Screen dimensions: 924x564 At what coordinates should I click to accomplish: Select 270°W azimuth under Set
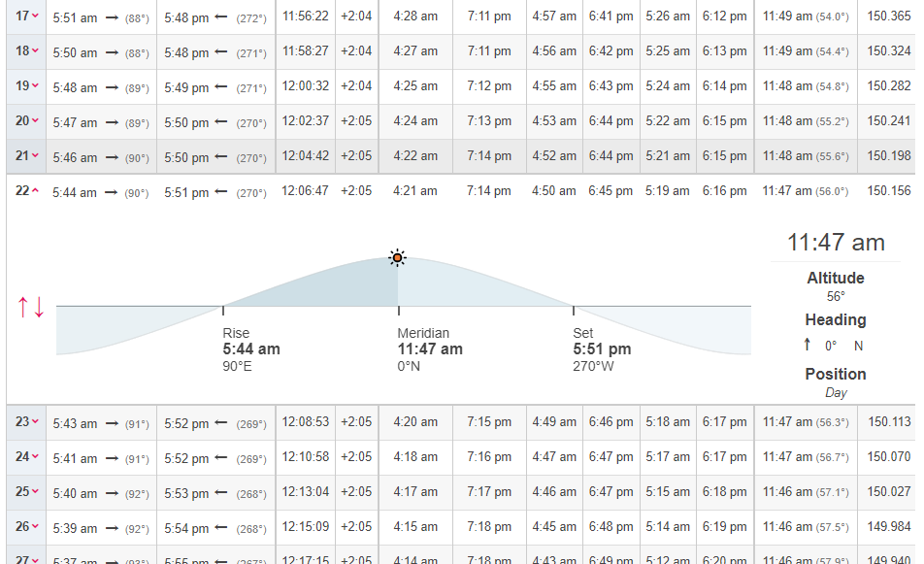[593, 367]
